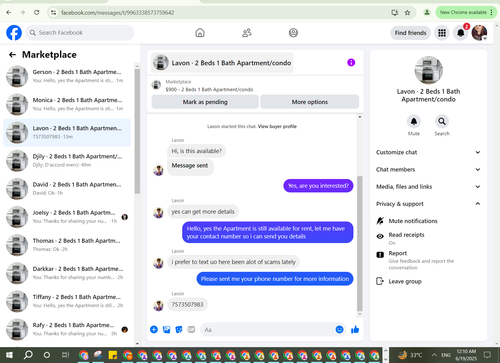Click the chat scrollbar down arrow
This screenshot has height=363, width=500.
(x=360, y=314)
